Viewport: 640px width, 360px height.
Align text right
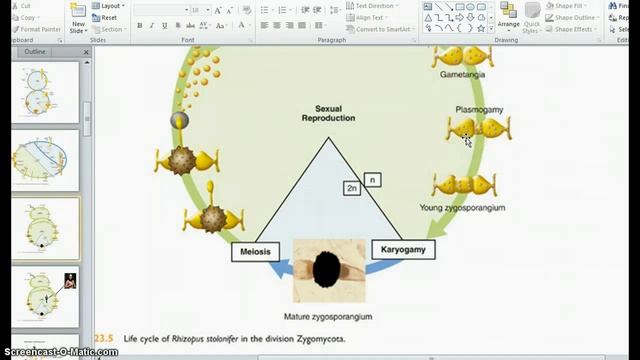[x=289, y=26]
